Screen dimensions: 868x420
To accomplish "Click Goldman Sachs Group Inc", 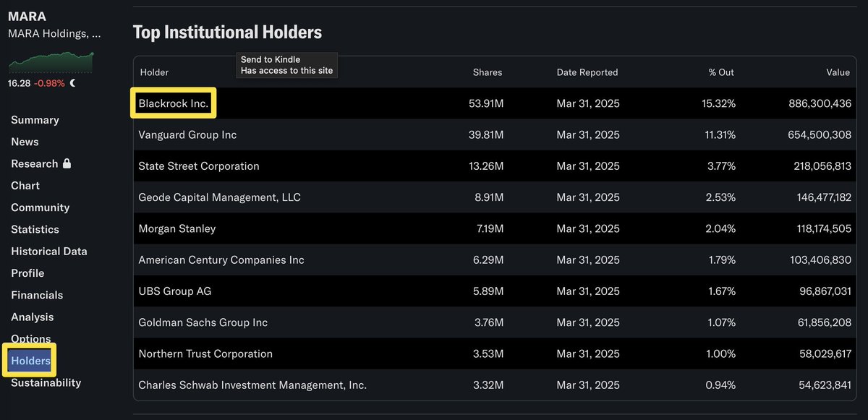I will click(203, 322).
